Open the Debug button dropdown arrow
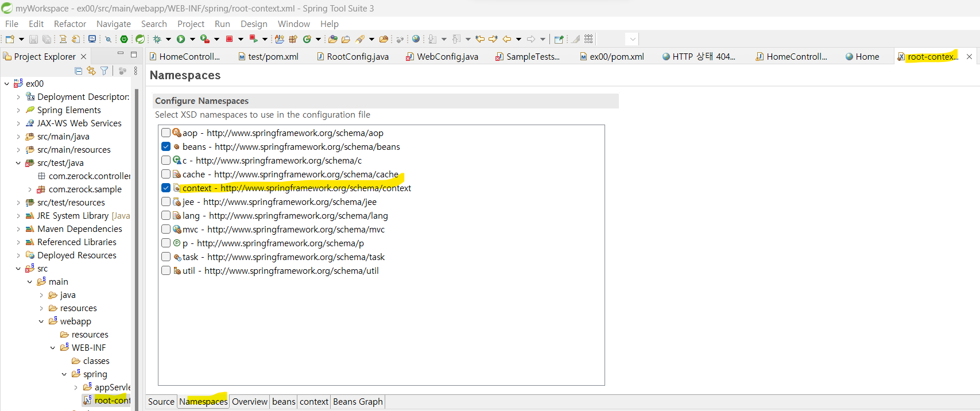Image resolution: width=980 pixels, height=411 pixels. point(168,39)
